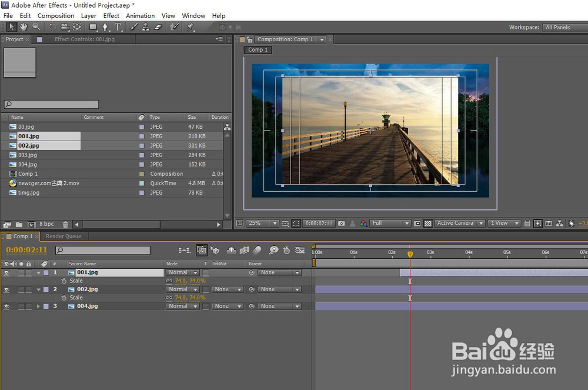The width and height of the screenshot is (588, 390).
Task: Select the Clone Stamp tool
Action: pos(145,27)
